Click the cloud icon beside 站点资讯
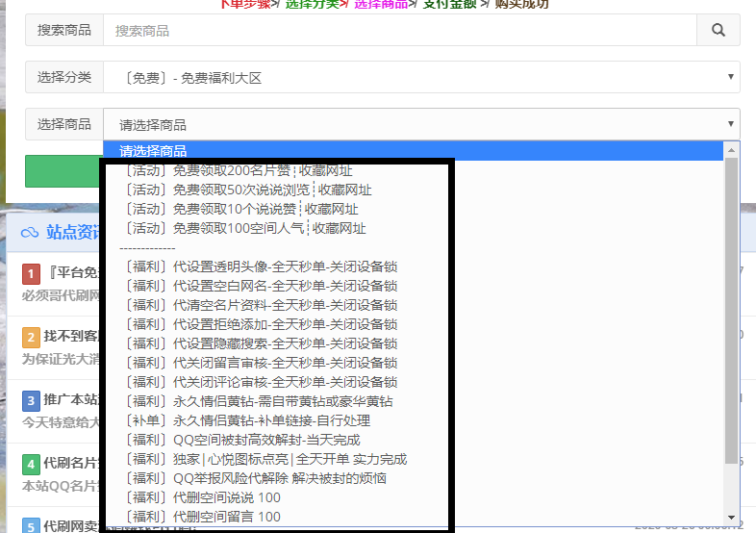The image size is (756, 533). [x=30, y=232]
